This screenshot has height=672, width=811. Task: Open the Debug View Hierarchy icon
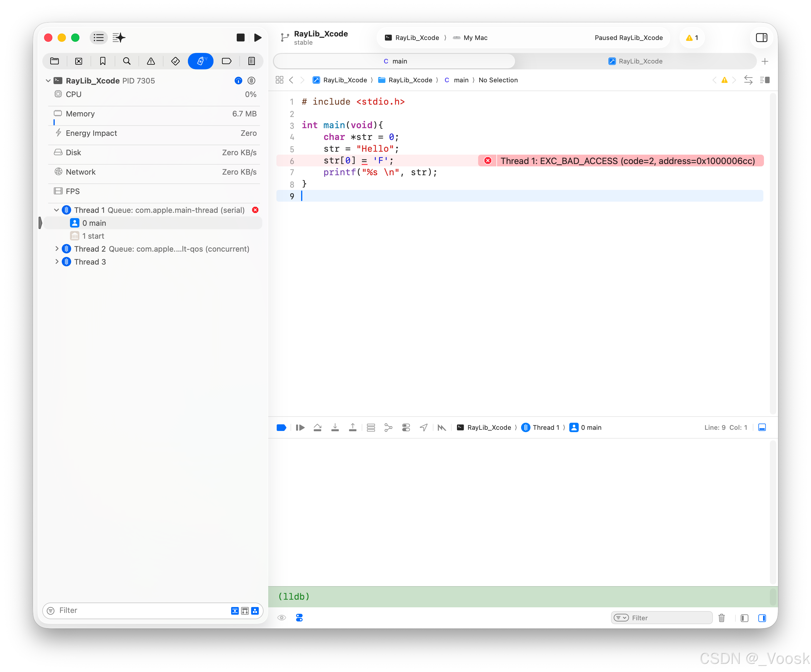371,427
